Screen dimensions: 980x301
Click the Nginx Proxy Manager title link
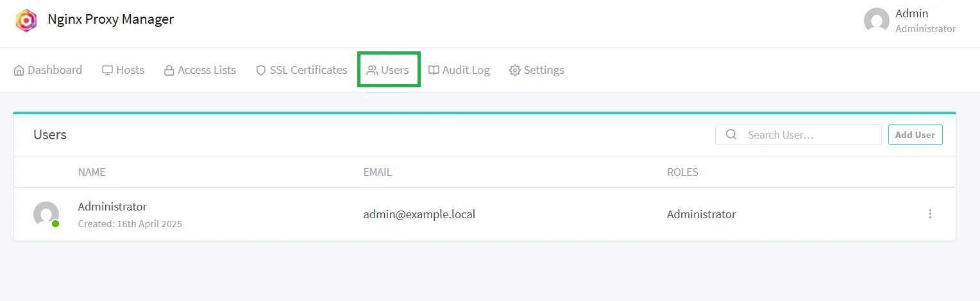(x=110, y=19)
